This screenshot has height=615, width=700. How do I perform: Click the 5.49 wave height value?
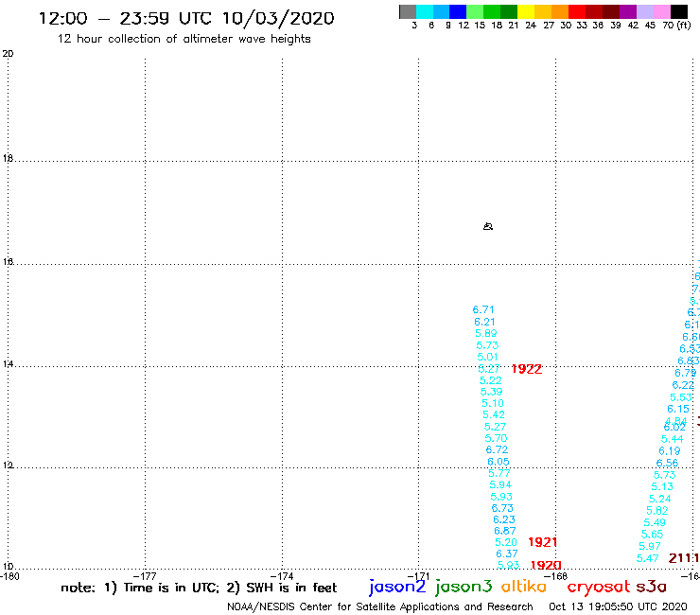[655, 522]
